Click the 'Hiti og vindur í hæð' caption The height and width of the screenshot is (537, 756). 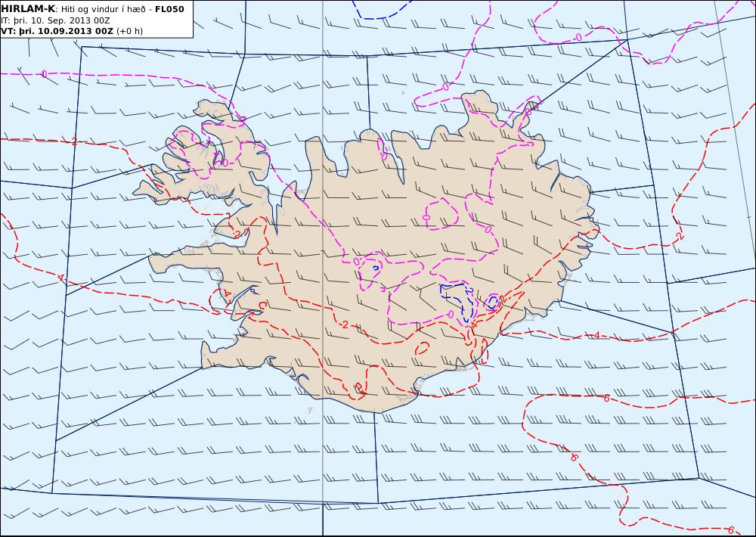tap(103, 9)
